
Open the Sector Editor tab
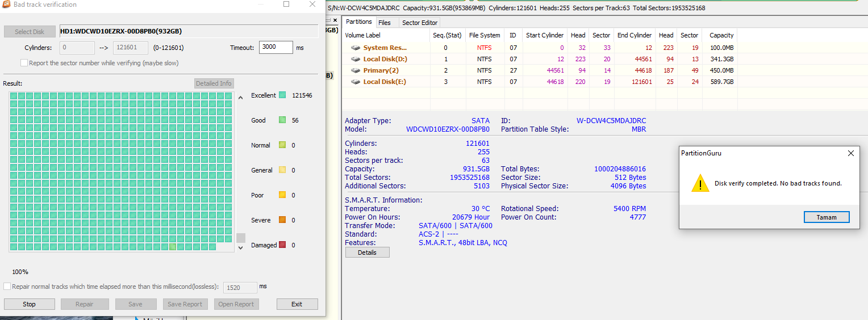click(420, 23)
